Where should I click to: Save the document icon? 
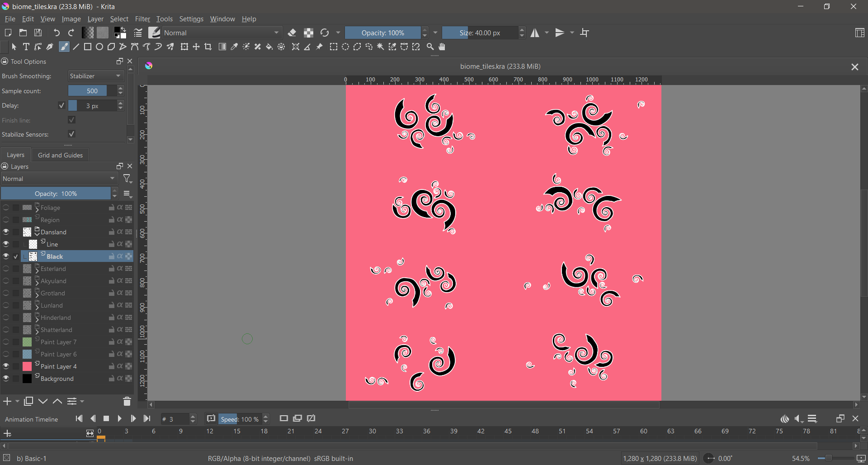coord(38,33)
